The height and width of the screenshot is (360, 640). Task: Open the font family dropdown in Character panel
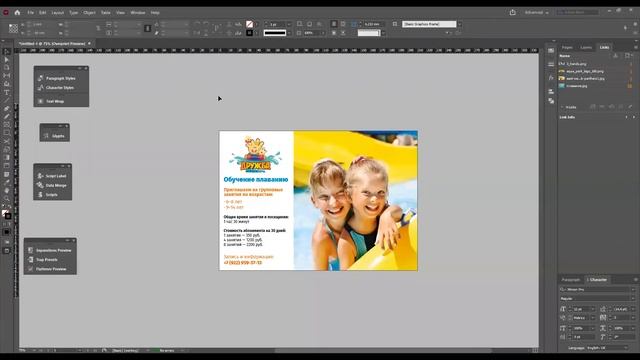(633, 289)
